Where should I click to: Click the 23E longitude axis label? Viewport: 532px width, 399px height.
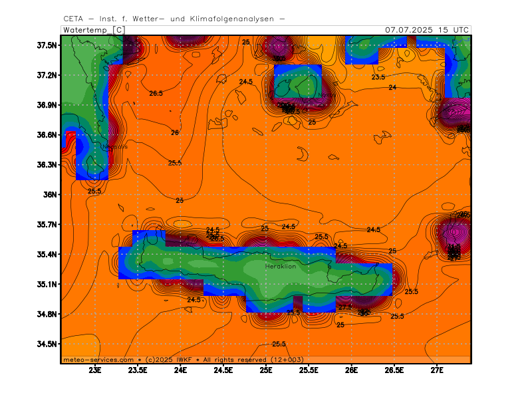95,370
